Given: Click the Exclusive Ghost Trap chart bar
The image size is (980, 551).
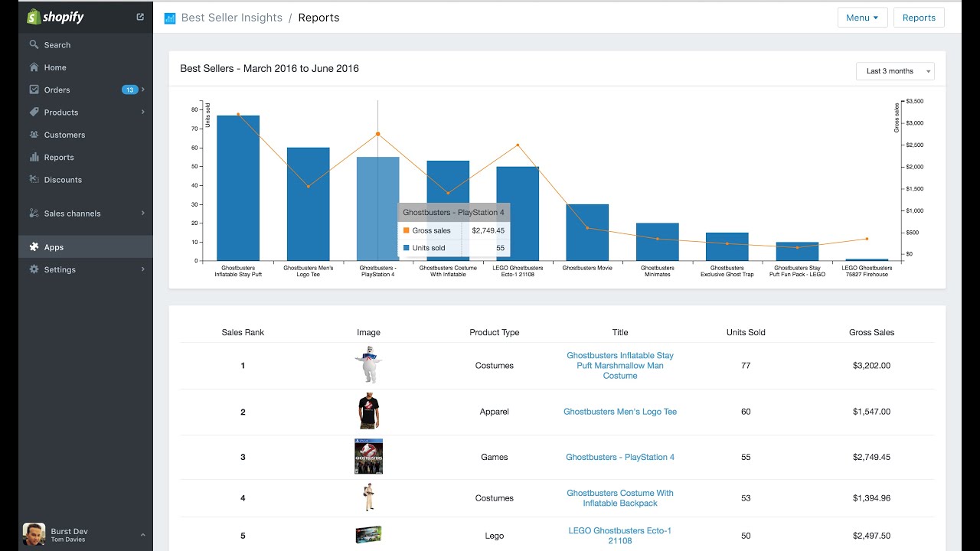Looking at the screenshot, I should click(727, 246).
